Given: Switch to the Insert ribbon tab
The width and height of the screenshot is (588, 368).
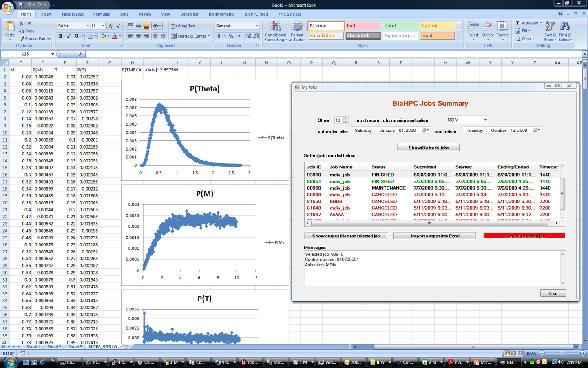Looking at the screenshot, I should pyautogui.click(x=46, y=14).
